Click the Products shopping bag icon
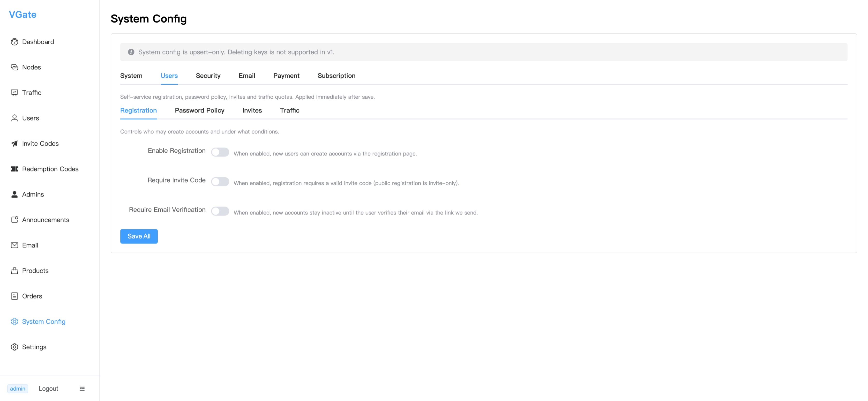The width and height of the screenshot is (868, 401). pyautogui.click(x=15, y=271)
